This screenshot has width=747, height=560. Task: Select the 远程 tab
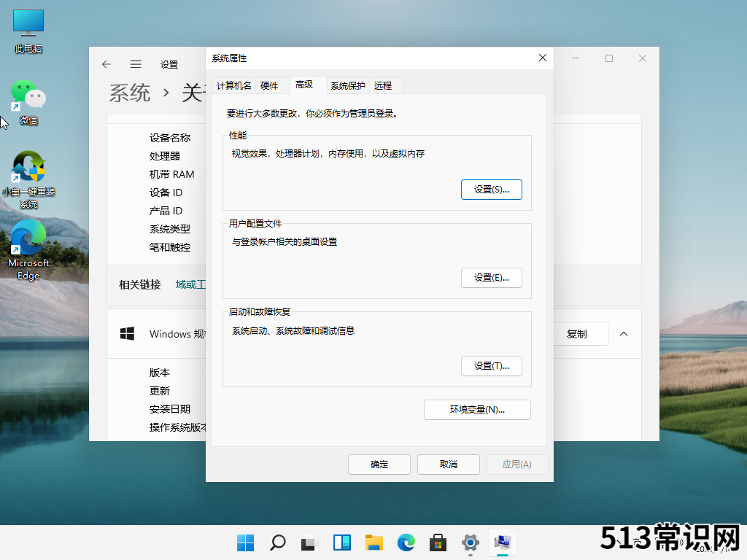[383, 85]
